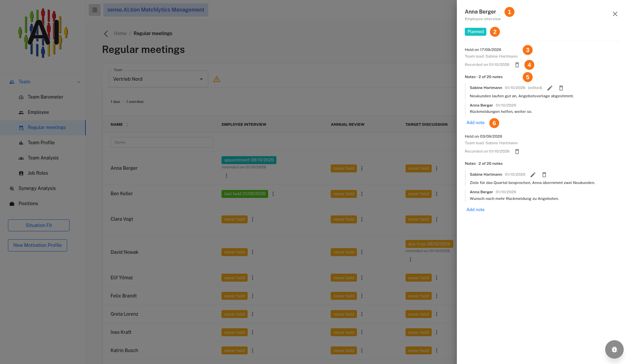Open the Employee sidebar item
Screen dimensions: 629x364
click(x=38, y=112)
